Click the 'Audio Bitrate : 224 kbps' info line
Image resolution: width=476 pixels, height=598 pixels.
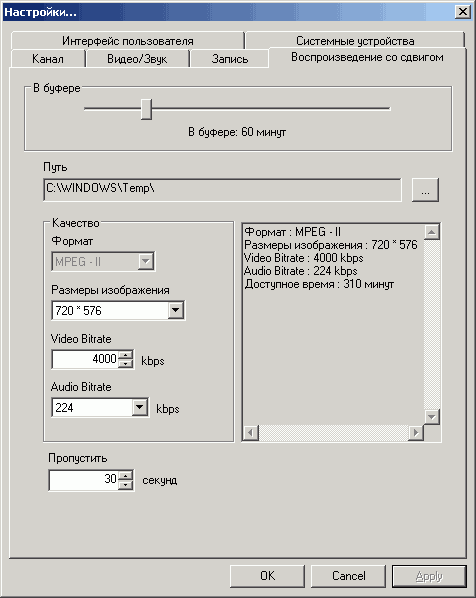[301, 271]
